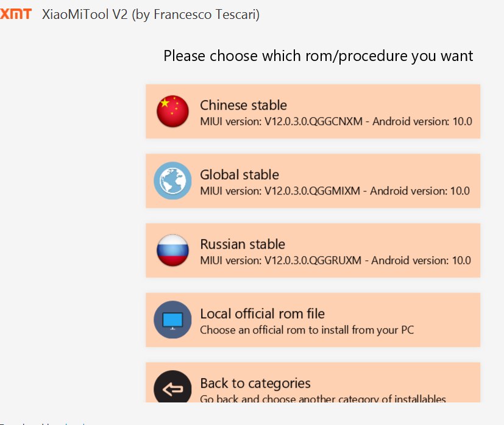This screenshot has height=425, width=504.
Task: Click the Russian flag icon
Action: [x=172, y=250]
